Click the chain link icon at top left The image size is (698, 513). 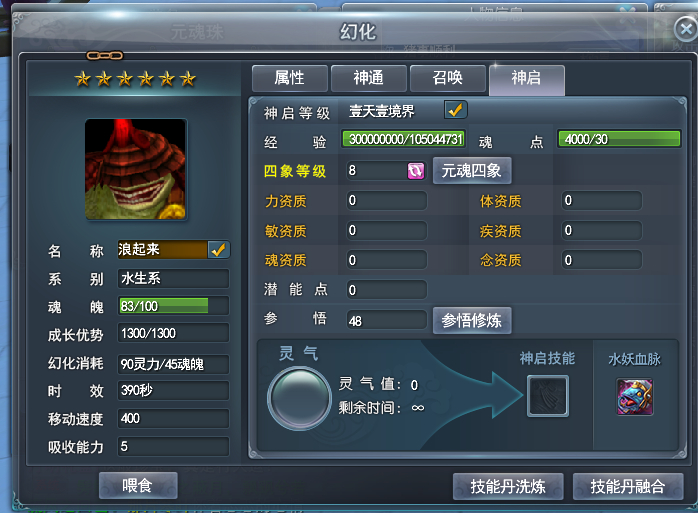click(105, 56)
